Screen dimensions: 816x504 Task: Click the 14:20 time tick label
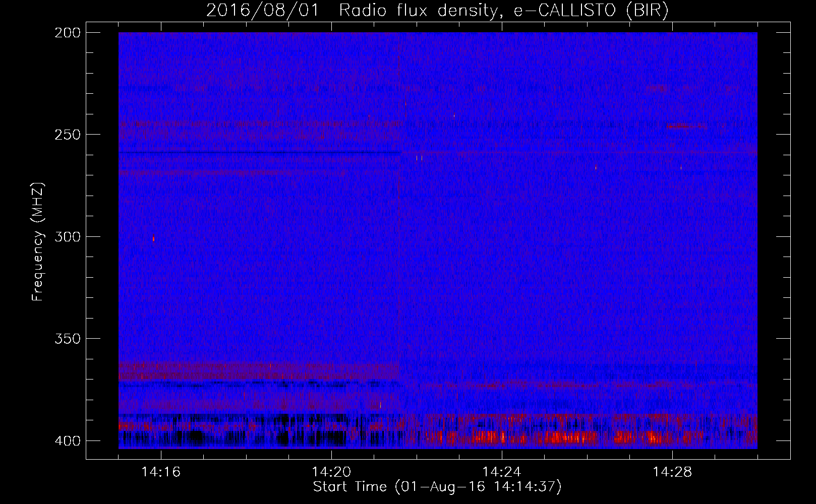tap(331, 472)
